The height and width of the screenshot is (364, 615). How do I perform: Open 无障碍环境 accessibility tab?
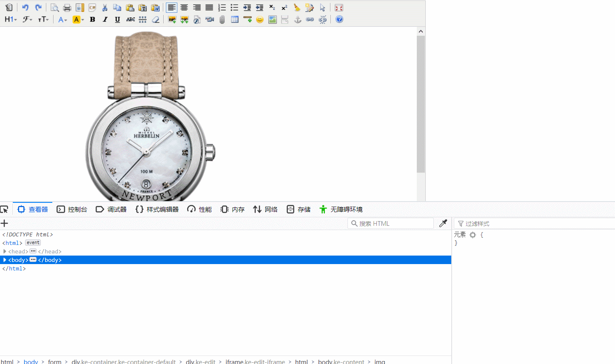coord(341,209)
